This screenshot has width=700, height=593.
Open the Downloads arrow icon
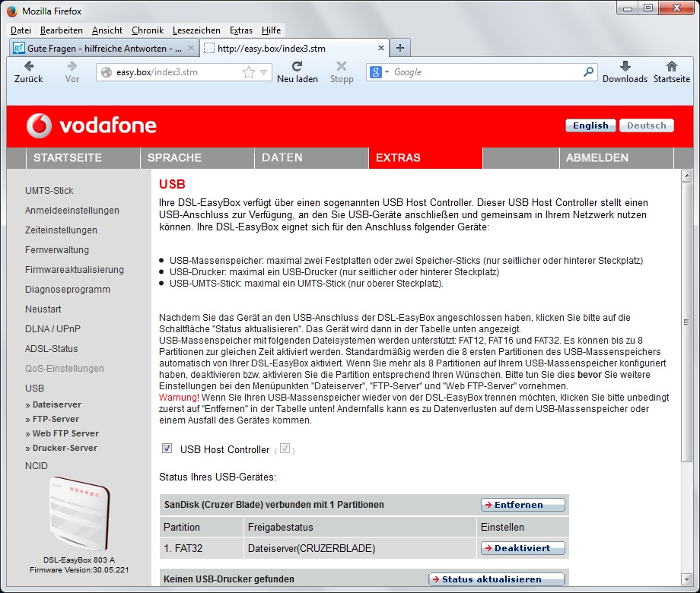click(x=625, y=66)
